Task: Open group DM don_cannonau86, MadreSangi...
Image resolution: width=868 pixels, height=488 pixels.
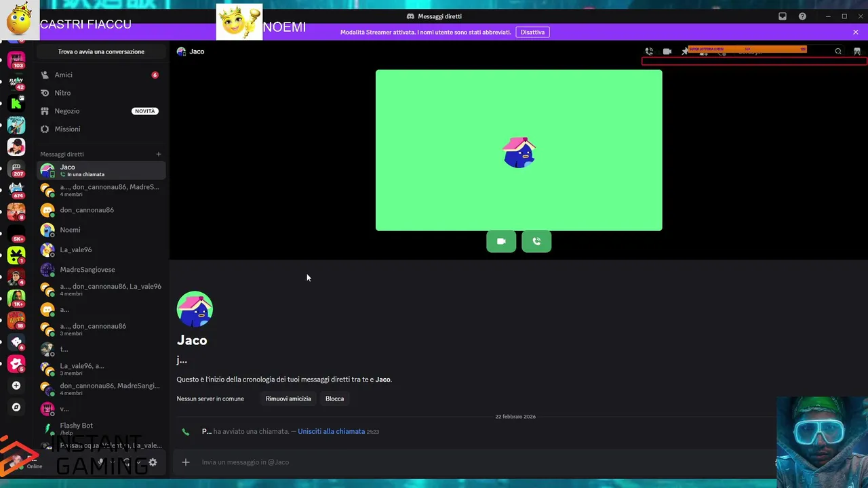Action: [x=100, y=388]
